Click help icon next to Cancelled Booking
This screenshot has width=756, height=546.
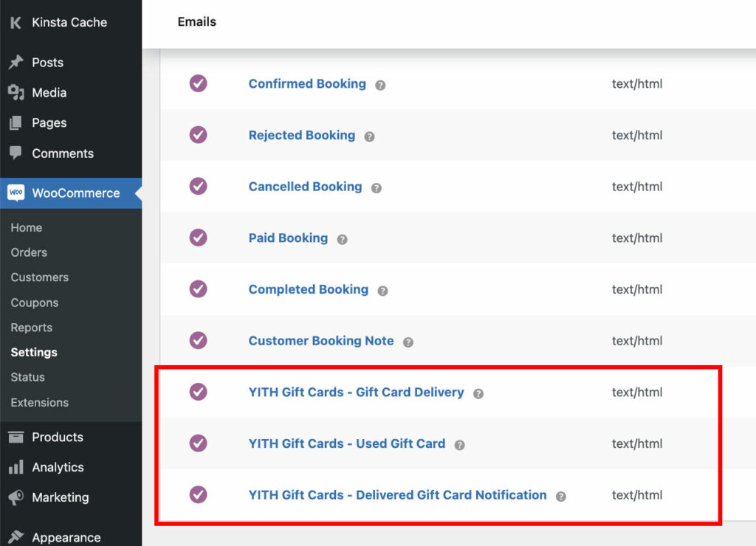[x=376, y=188]
